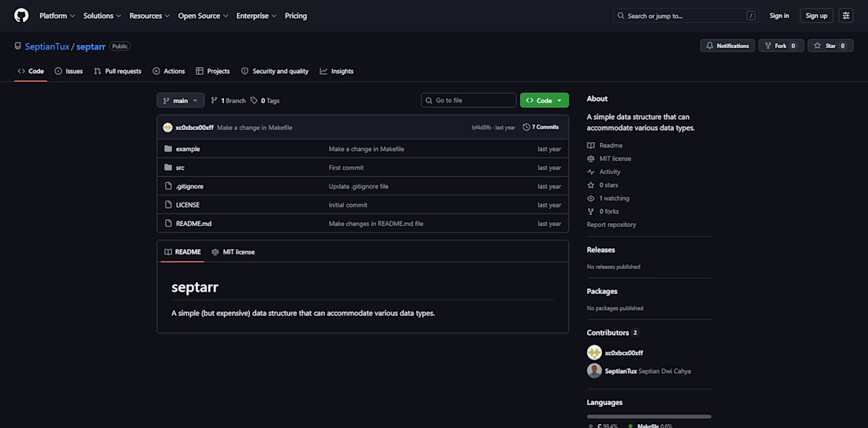
Task: Open Update .gitignore file commit link
Action: (359, 186)
